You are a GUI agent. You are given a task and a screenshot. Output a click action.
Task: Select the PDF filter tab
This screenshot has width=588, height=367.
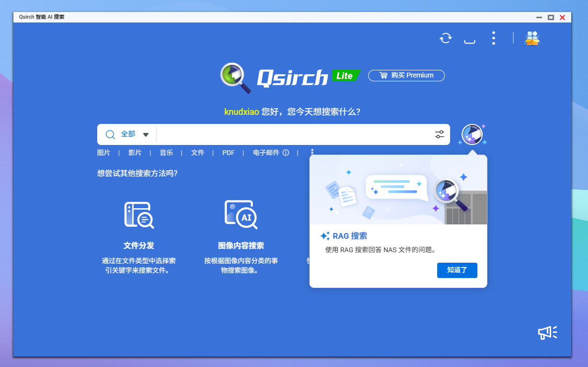(228, 153)
